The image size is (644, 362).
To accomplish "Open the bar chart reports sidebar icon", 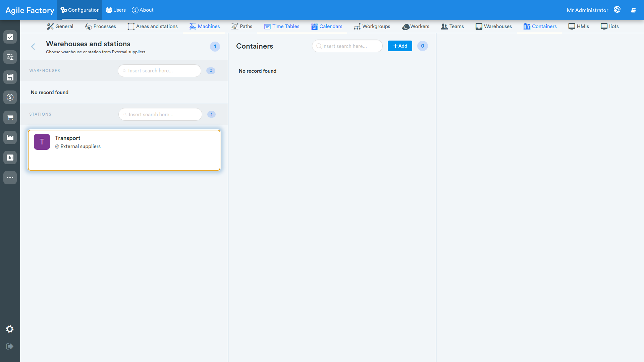I will pyautogui.click(x=10, y=158).
